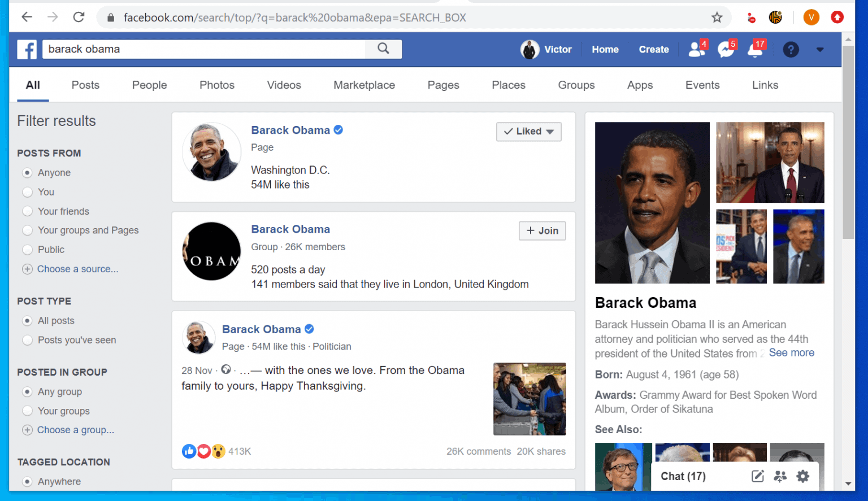
Task: Open Victor's profile name link
Action: pyautogui.click(x=558, y=50)
